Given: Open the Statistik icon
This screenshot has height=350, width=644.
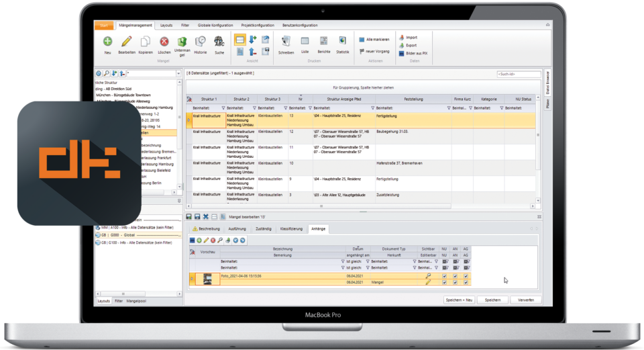Looking at the screenshot, I should [343, 41].
